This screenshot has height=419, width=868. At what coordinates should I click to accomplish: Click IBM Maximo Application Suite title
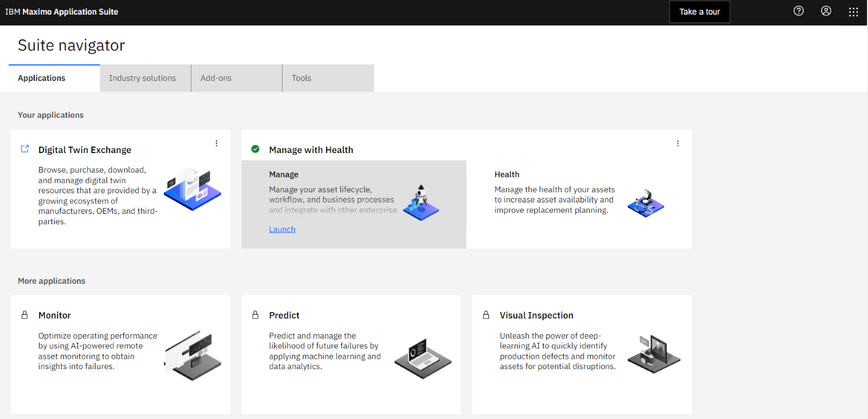62,12
